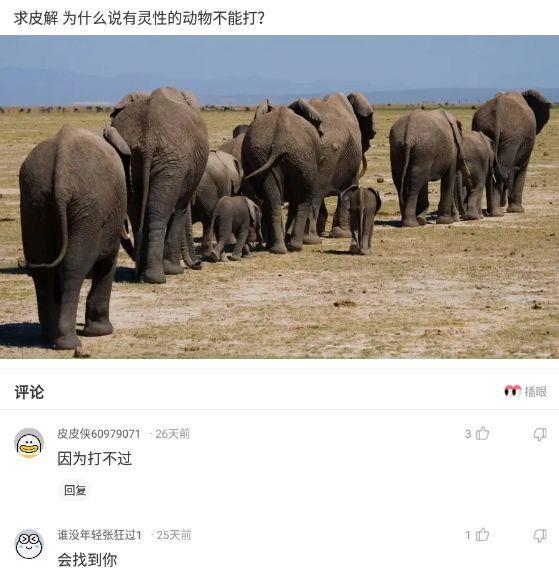
Task: Dislike the comment by 谁没年轻张狂过1
Action: click(x=540, y=536)
